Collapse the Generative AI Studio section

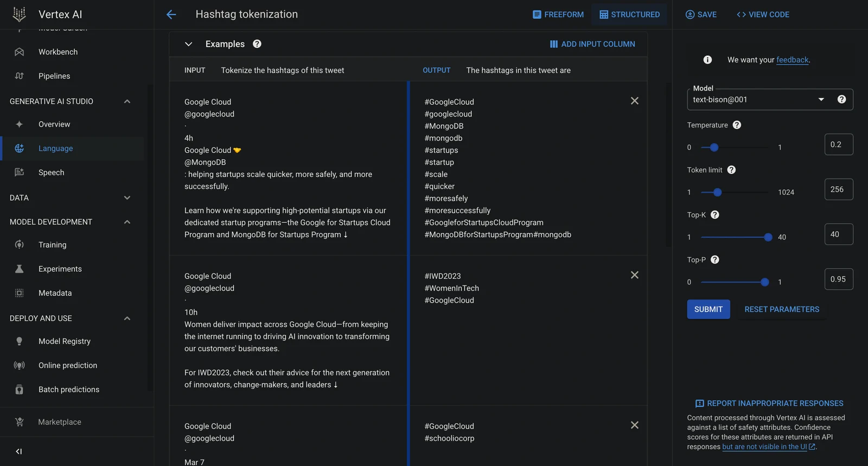pos(127,101)
